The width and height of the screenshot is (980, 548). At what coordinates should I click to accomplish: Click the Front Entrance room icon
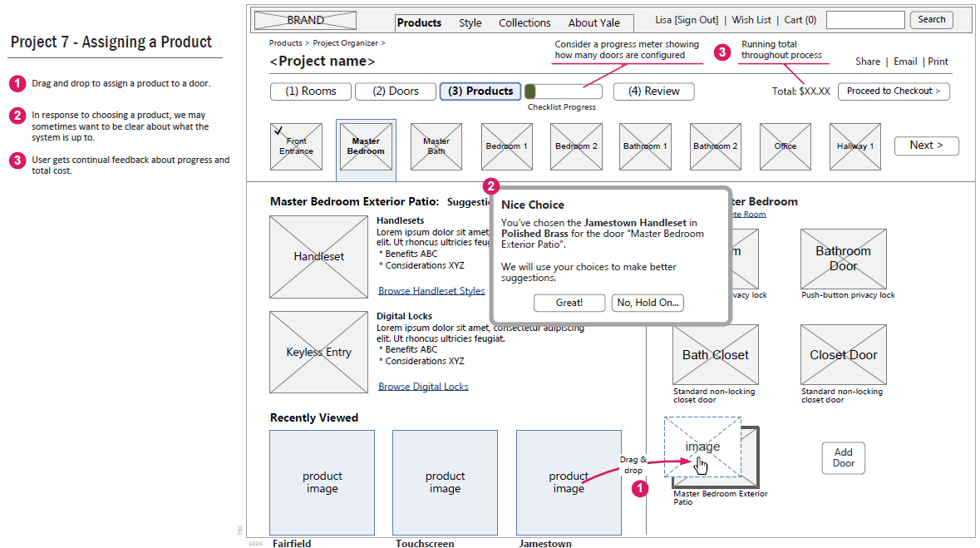click(x=296, y=146)
